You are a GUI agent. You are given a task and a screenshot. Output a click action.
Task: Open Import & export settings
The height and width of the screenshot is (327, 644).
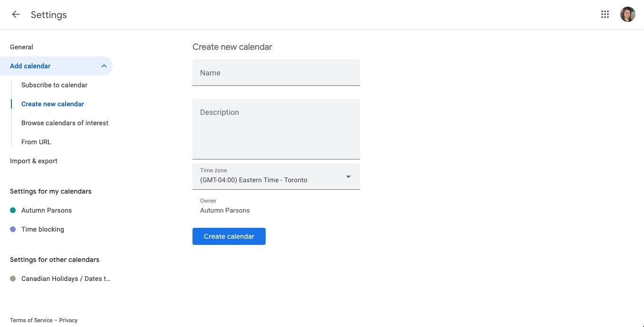click(33, 160)
